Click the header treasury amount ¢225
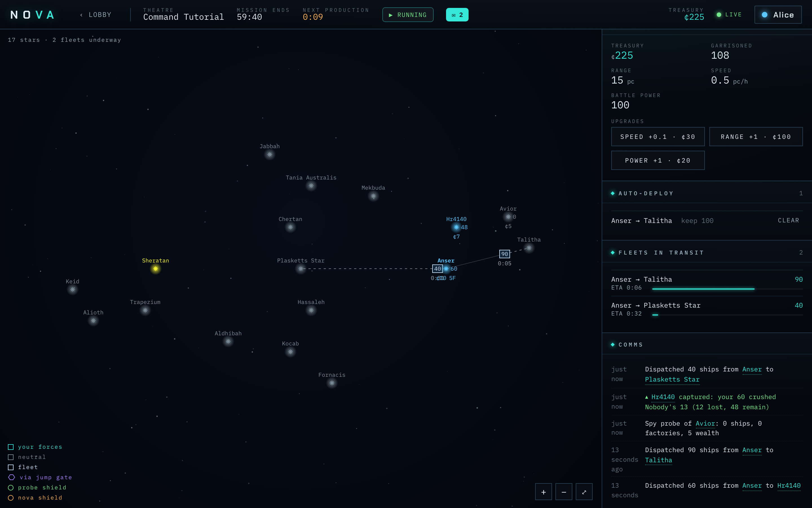 [x=694, y=17]
